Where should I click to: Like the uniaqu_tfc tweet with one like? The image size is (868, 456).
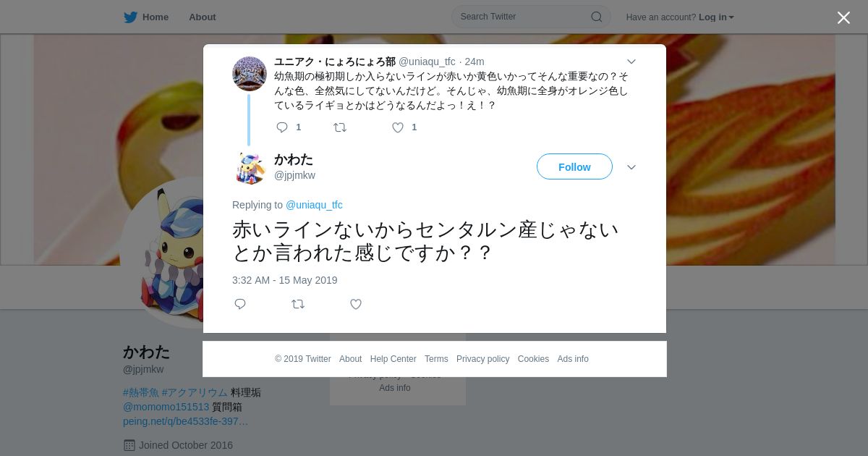point(398,127)
